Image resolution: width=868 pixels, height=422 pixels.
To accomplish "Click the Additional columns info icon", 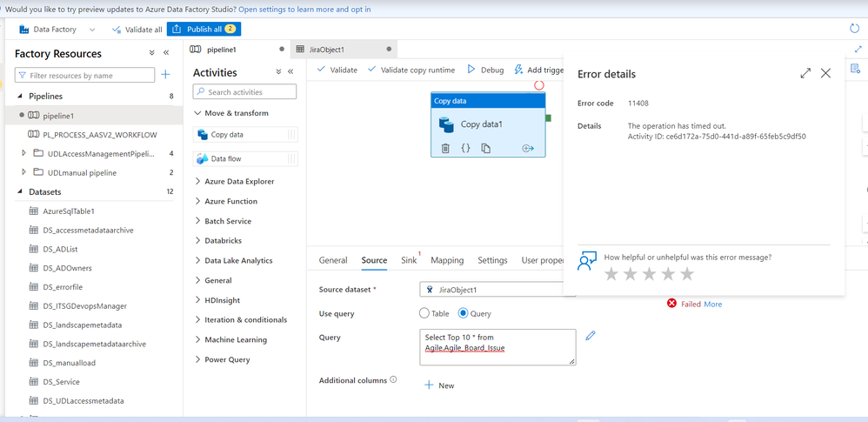I will [394, 380].
